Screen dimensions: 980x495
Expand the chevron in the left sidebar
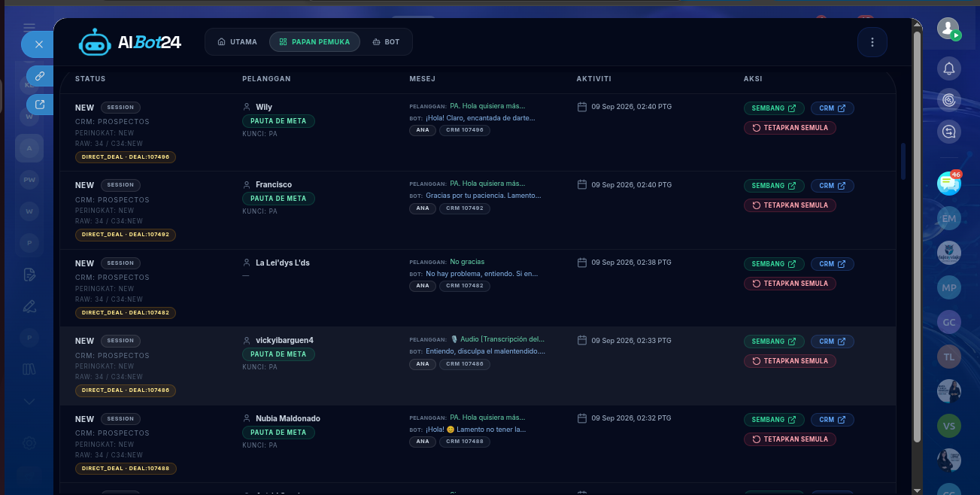[x=29, y=402]
